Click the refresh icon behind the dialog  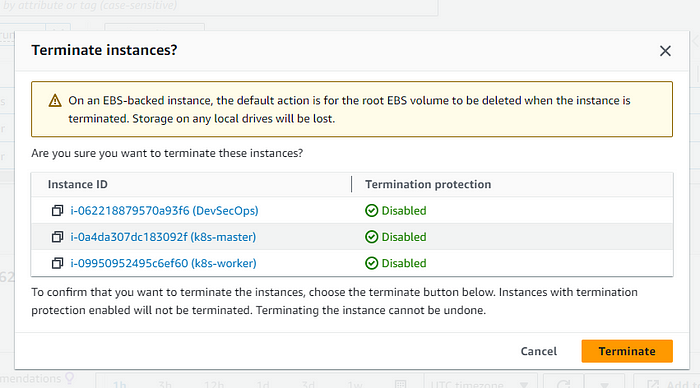pyautogui.click(x=563, y=383)
